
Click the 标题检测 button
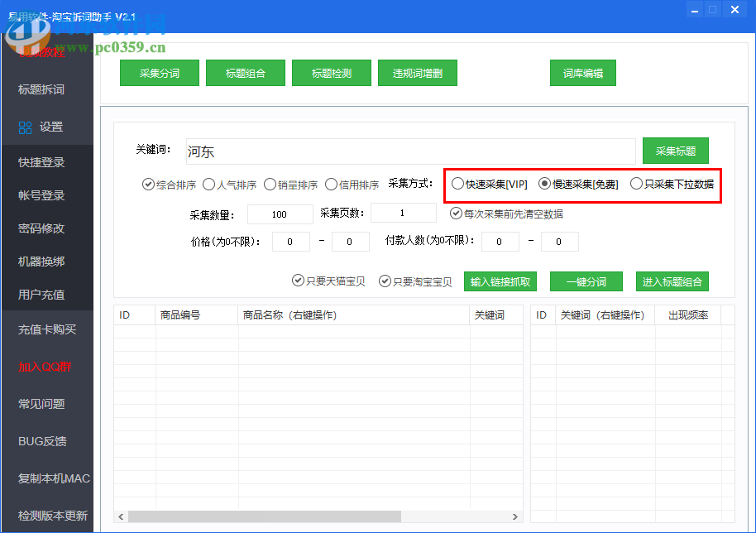[331, 72]
